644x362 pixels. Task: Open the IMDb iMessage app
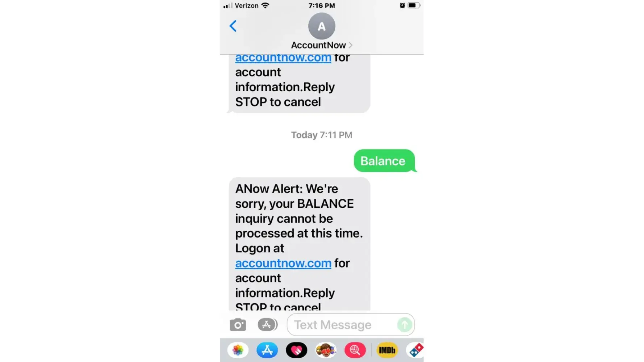(x=387, y=350)
